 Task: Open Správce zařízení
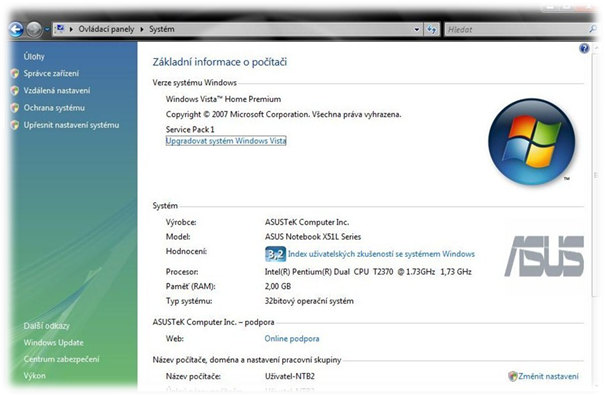51,73
